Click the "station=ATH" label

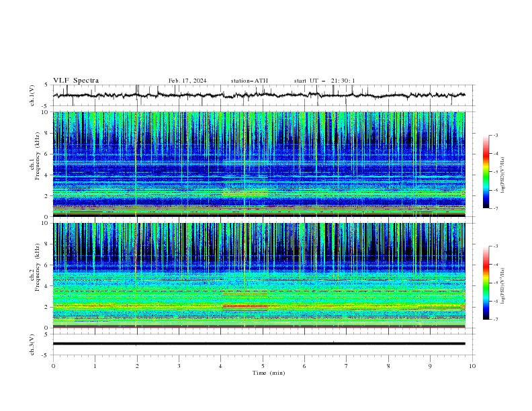tap(249, 81)
